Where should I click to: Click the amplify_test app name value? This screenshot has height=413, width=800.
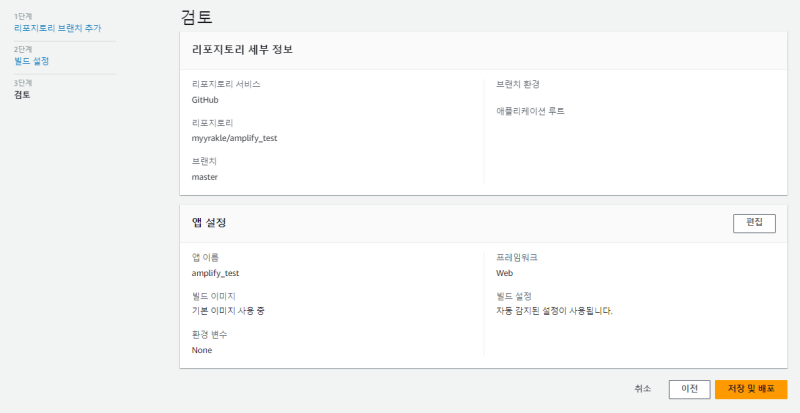215,272
